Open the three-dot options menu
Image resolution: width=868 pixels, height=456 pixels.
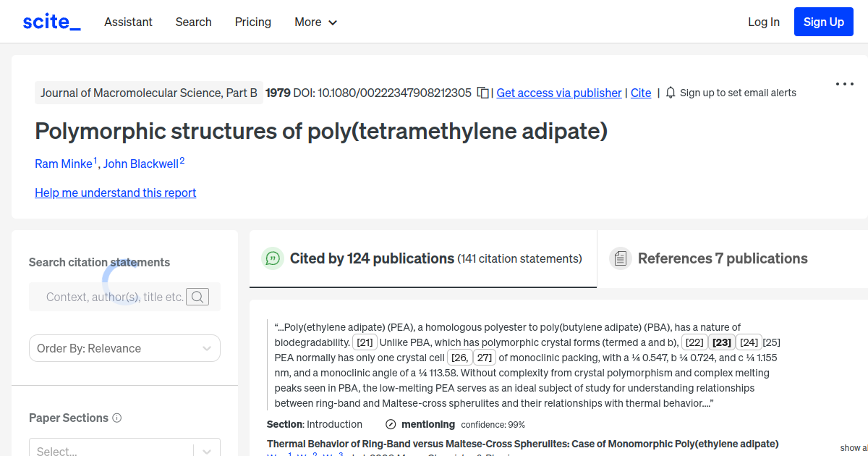coord(844,84)
